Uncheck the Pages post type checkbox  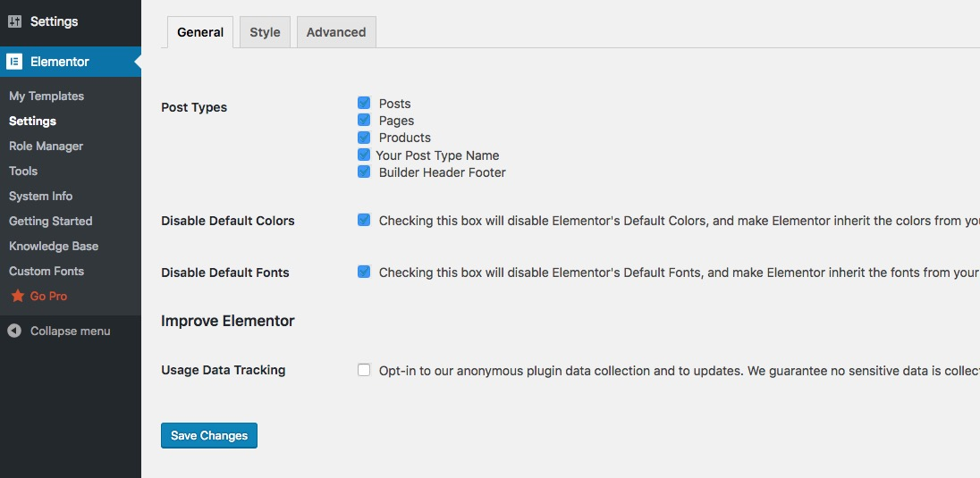(364, 120)
